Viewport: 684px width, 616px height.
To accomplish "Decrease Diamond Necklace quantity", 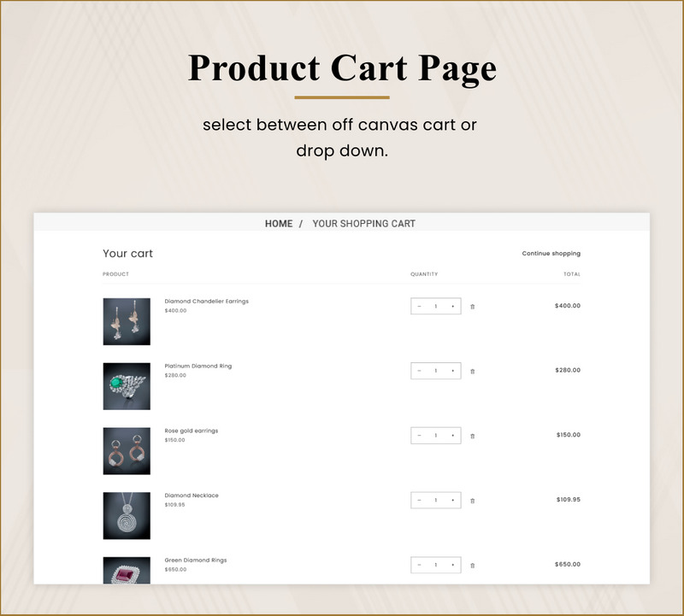I will click(x=419, y=501).
